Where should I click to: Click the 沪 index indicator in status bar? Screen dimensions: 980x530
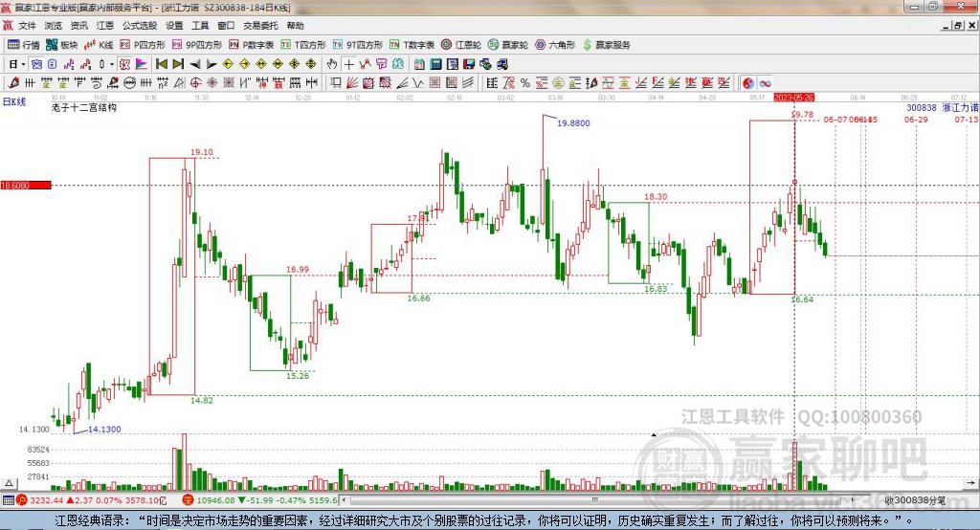pyautogui.click(x=22, y=500)
